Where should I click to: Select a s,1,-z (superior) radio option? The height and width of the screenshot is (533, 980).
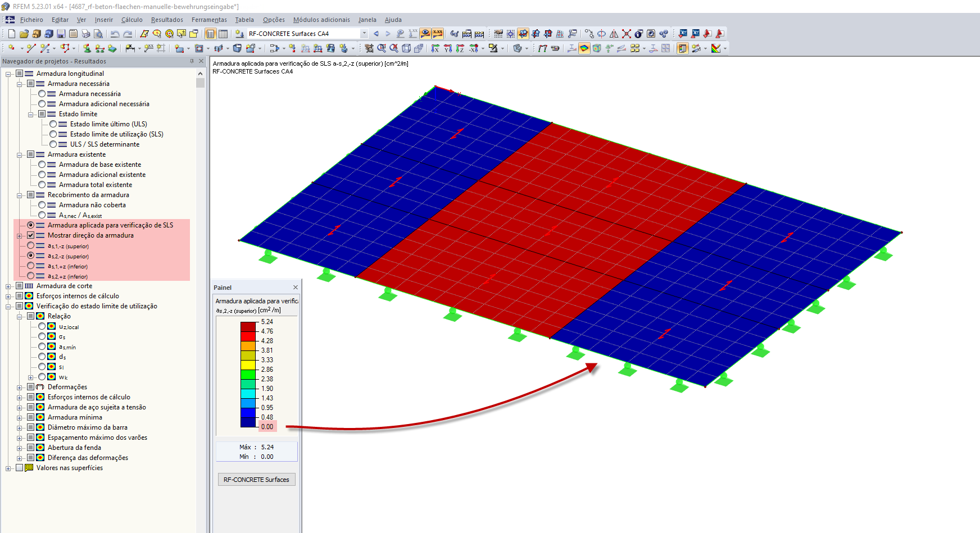pos(31,245)
